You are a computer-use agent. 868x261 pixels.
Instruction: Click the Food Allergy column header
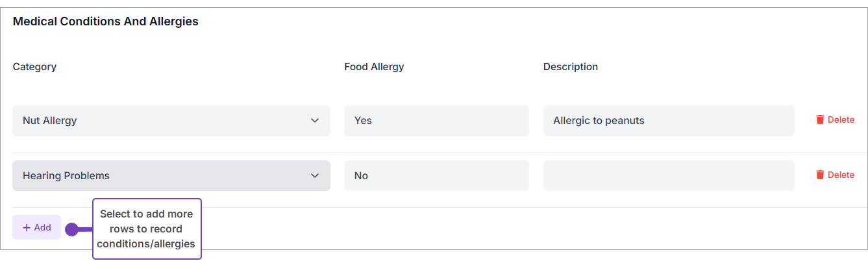click(x=374, y=67)
